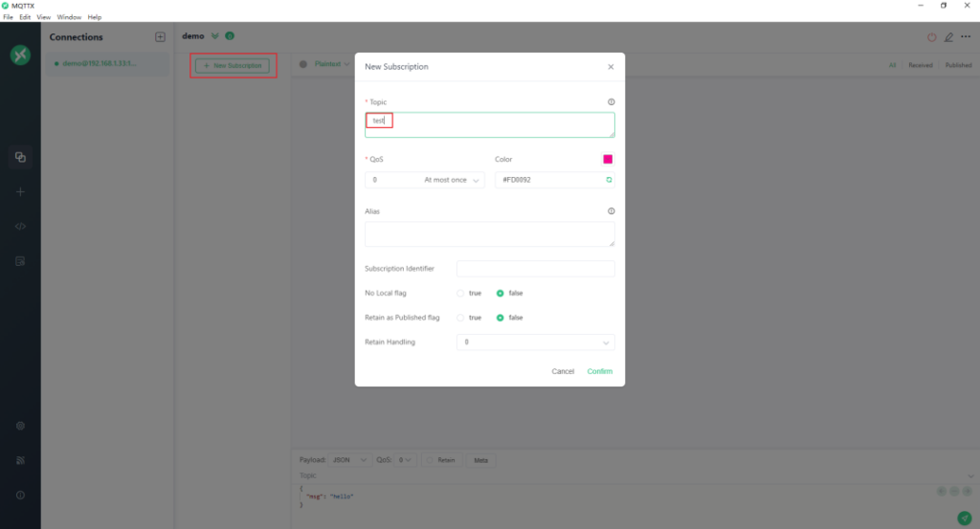Click the red power disconnect icon

point(932,37)
